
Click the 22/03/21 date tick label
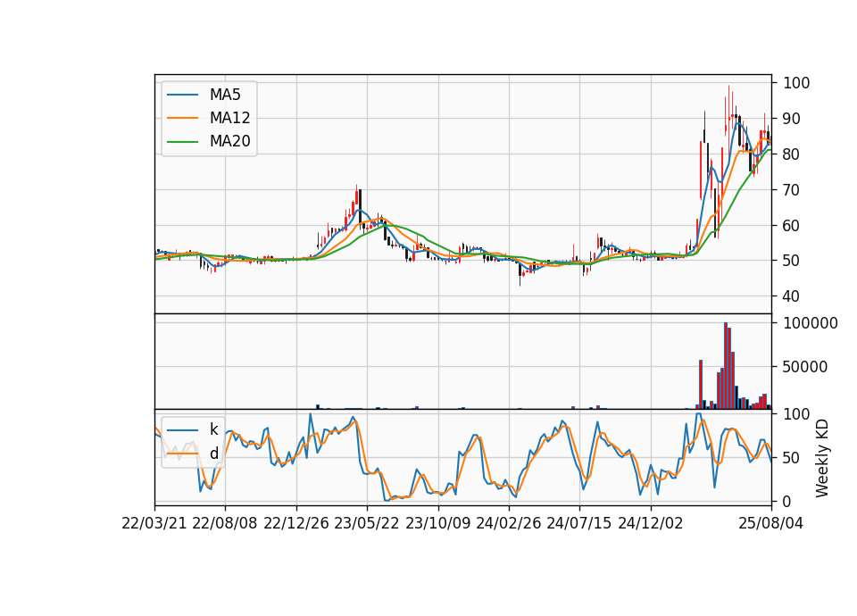(154, 523)
